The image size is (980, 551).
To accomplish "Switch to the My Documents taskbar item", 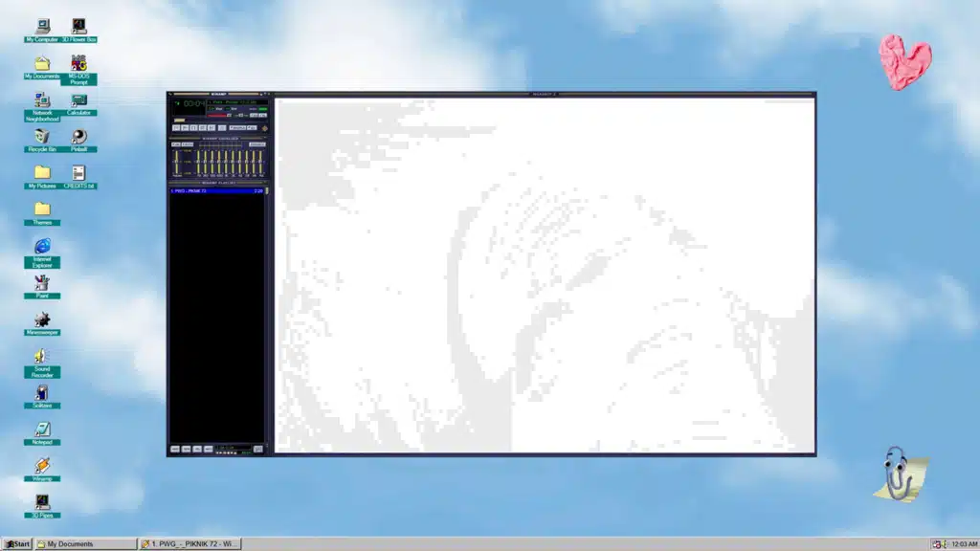I will click(x=86, y=543).
